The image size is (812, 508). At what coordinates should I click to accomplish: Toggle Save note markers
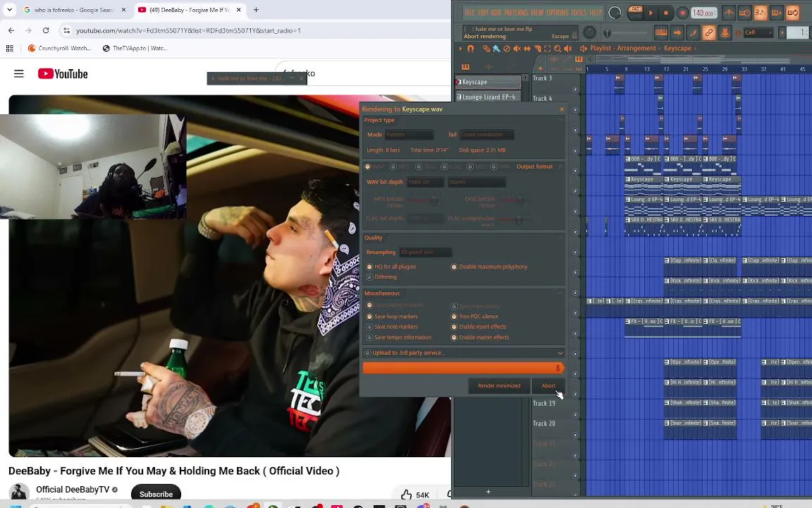[x=369, y=327]
